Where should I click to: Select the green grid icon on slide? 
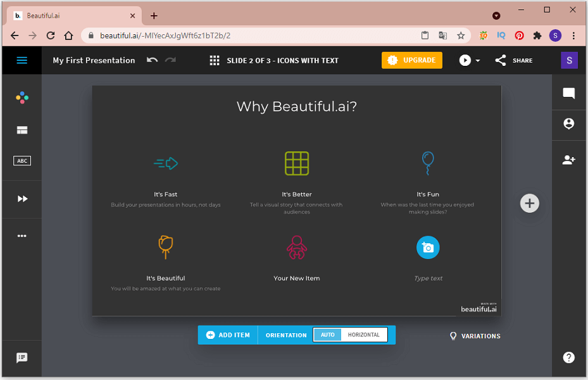coord(297,163)
